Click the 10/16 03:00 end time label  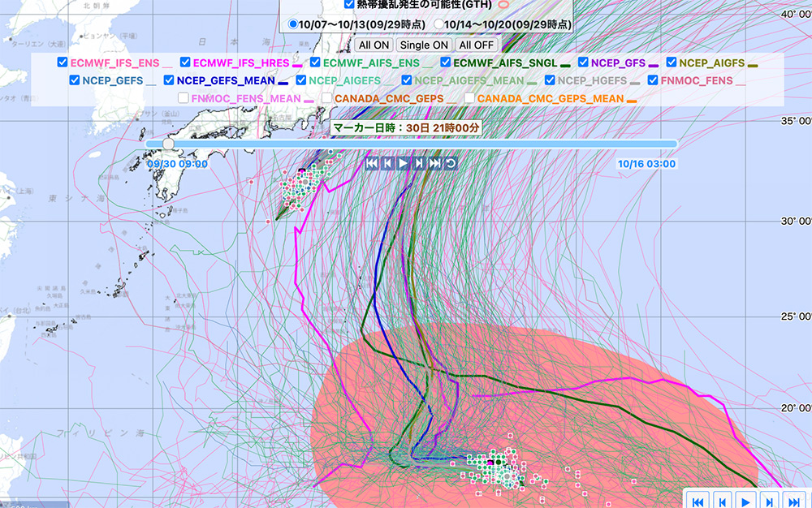pyautogui.click(x=646, y=164)
